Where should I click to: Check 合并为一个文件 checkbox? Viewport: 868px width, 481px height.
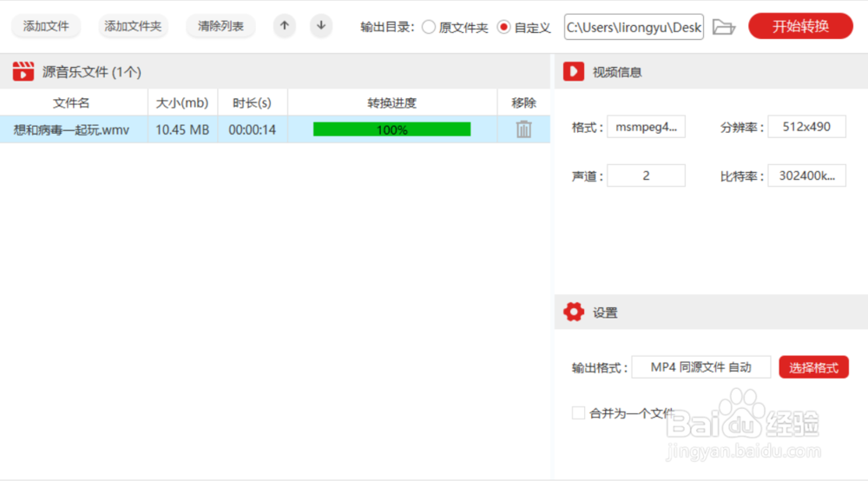tap(578, 413)
